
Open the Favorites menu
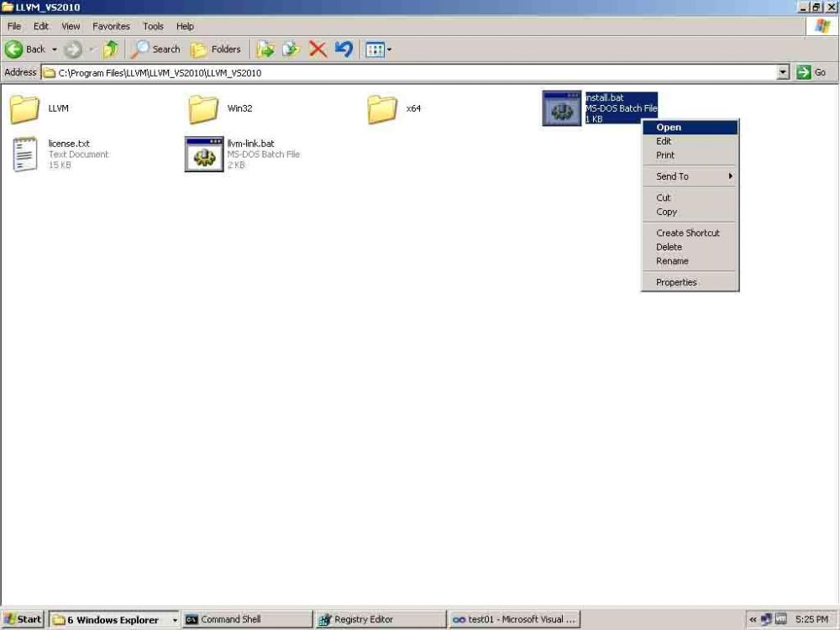tap(111, 26)
